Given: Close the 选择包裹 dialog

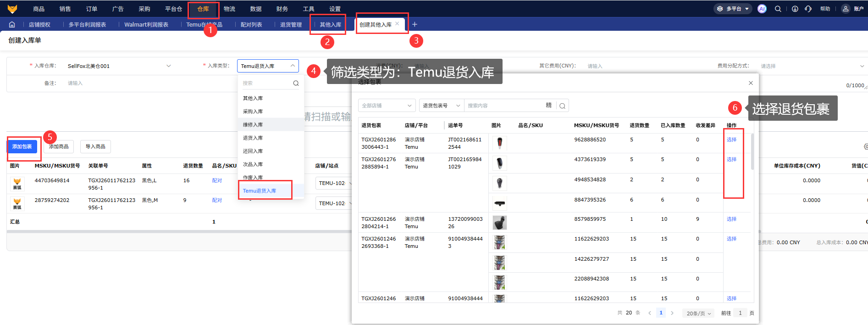Looking at the screenshot, I should pos(751,83).
